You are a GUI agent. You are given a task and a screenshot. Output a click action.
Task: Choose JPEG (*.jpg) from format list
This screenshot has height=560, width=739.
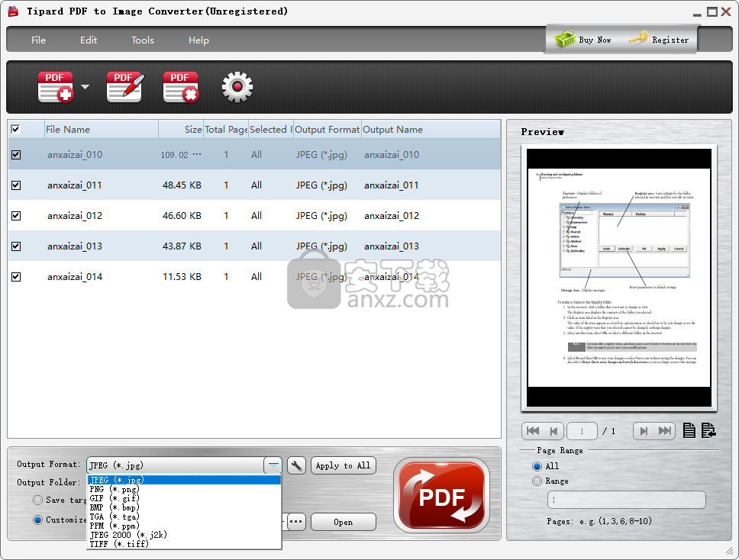pos(184,480)
